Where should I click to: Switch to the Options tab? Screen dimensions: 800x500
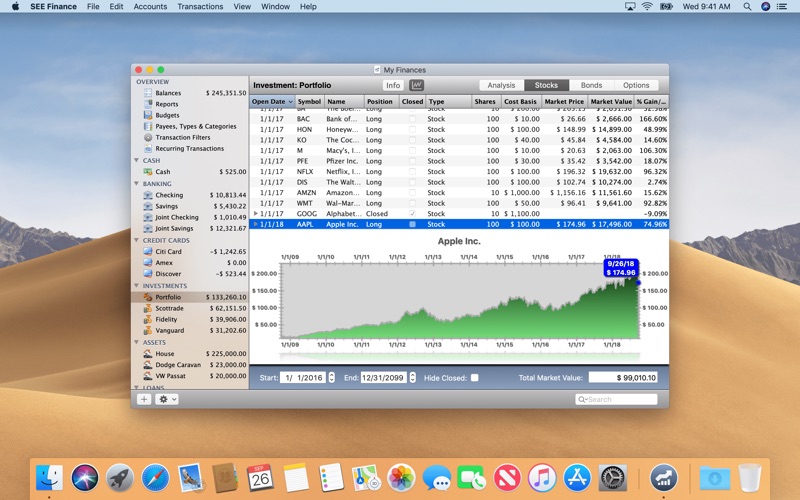click(636, 85)
